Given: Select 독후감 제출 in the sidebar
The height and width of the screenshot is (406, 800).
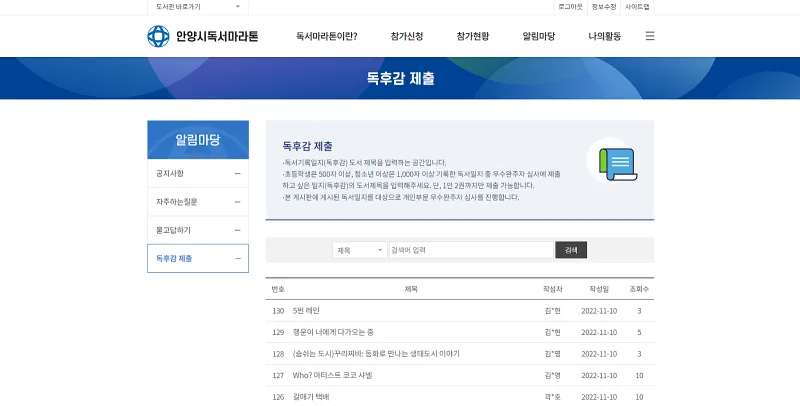Looking at the screenshot, I should (x=197, y=258).
